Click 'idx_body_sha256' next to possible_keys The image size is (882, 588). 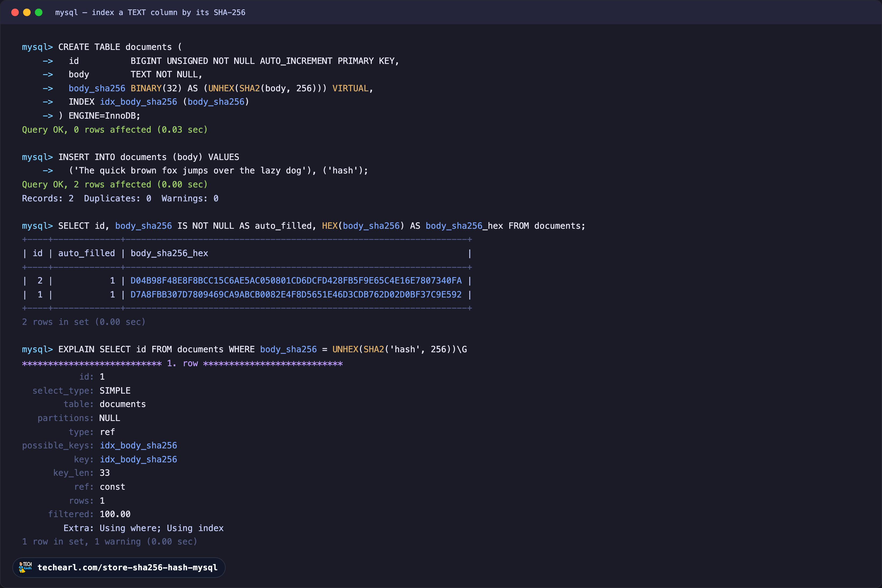point(138,445)
